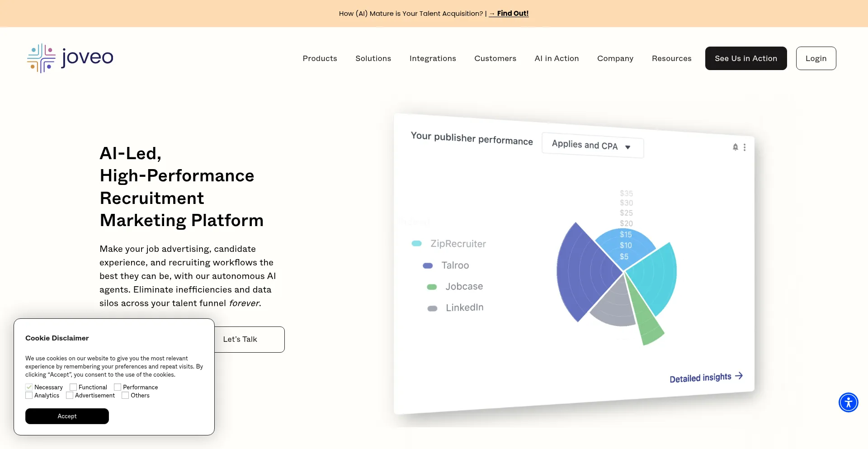Click the LinkedIn gray legend marker

click(432, 308)
